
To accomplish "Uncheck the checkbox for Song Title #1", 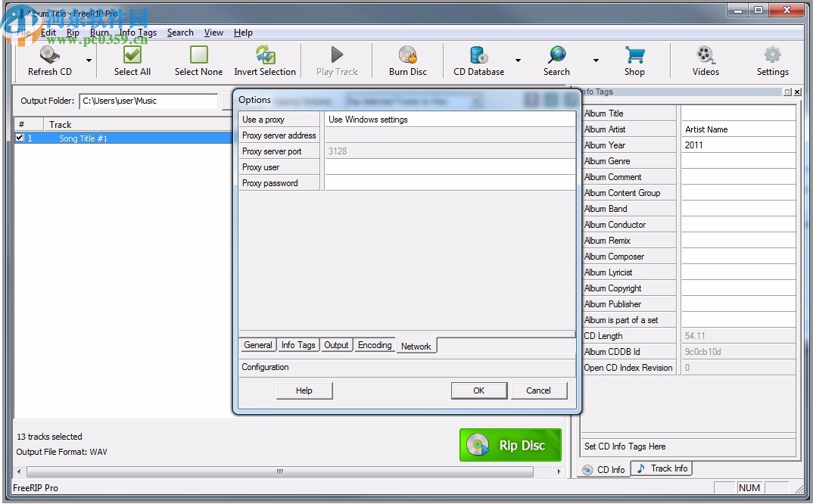I will pyautogui.click(x=19, y=138).
